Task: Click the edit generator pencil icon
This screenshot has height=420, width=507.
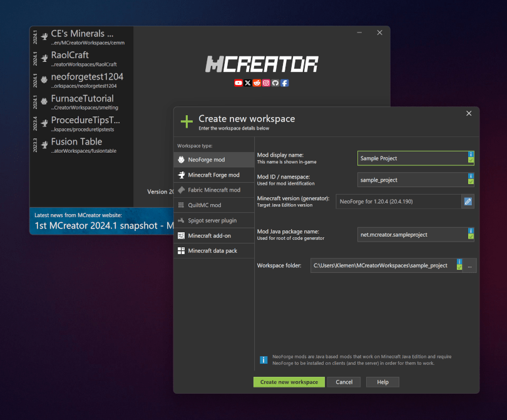Action: tap(468, 202)
